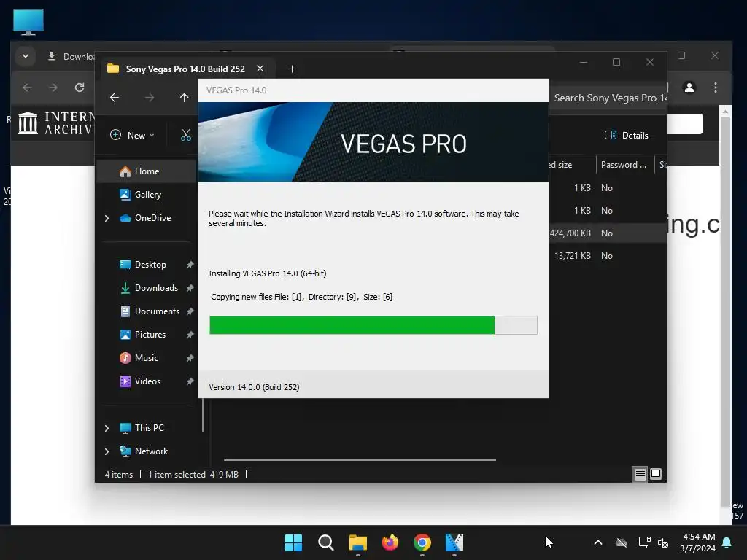Reload the page in Chrome window

80,87
